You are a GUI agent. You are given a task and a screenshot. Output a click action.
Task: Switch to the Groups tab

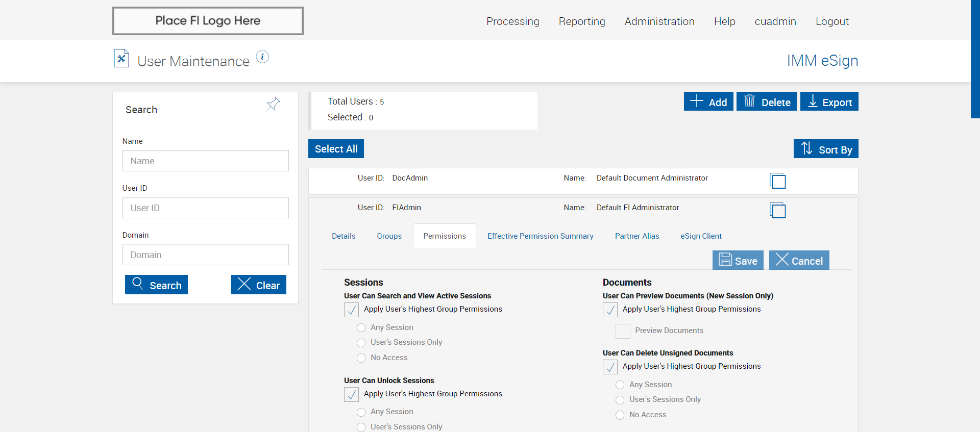[389, 236]
